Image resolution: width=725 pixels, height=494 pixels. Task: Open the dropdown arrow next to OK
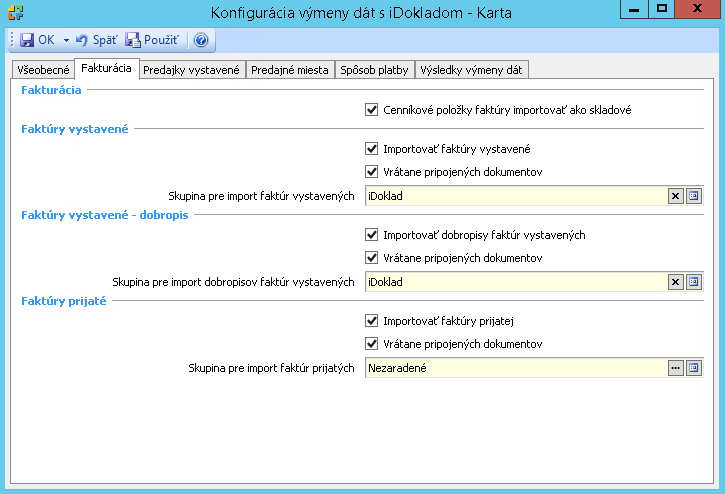(65, 40)
